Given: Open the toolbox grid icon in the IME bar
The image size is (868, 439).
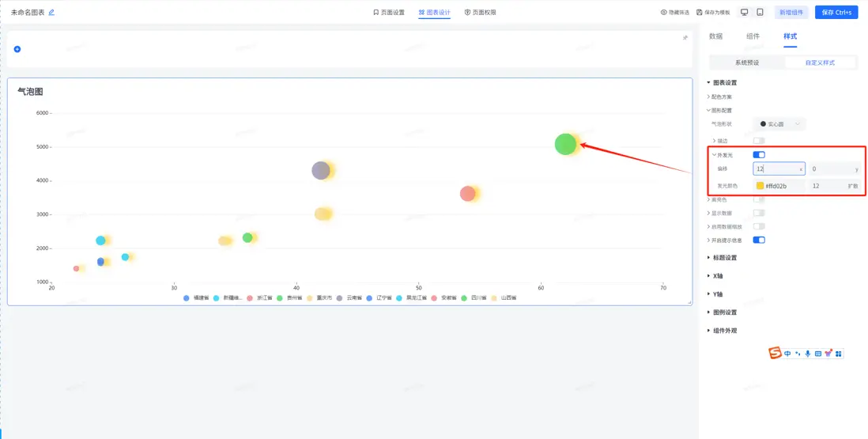Looking at the screenshot, I should click(838, 354).
